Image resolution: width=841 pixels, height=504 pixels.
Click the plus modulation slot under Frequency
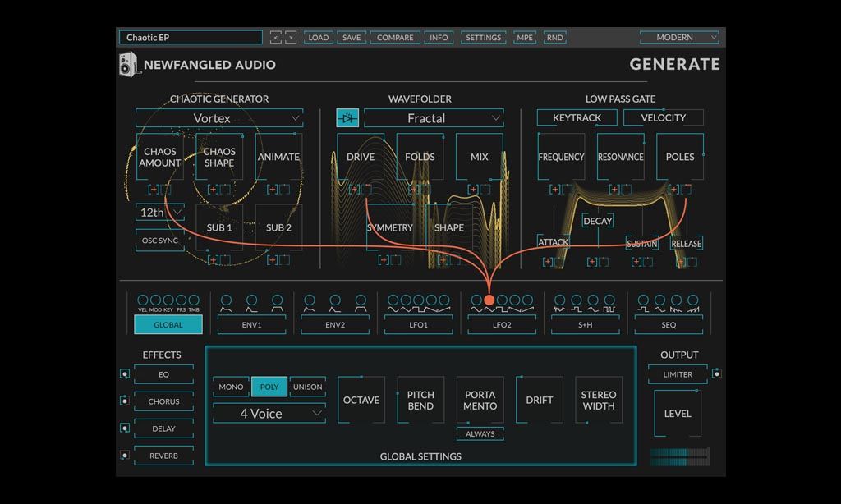554,190
